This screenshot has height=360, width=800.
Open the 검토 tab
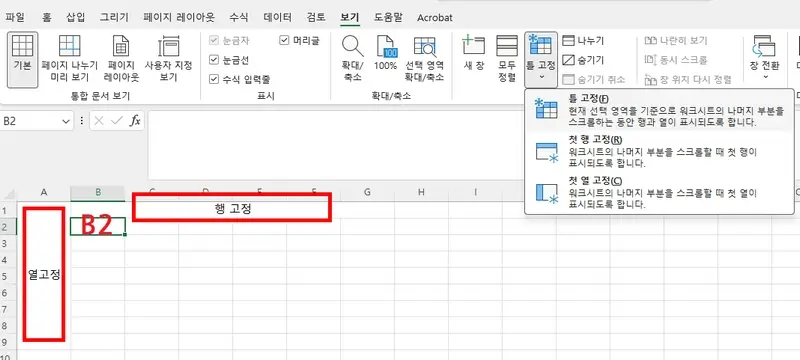316,17
